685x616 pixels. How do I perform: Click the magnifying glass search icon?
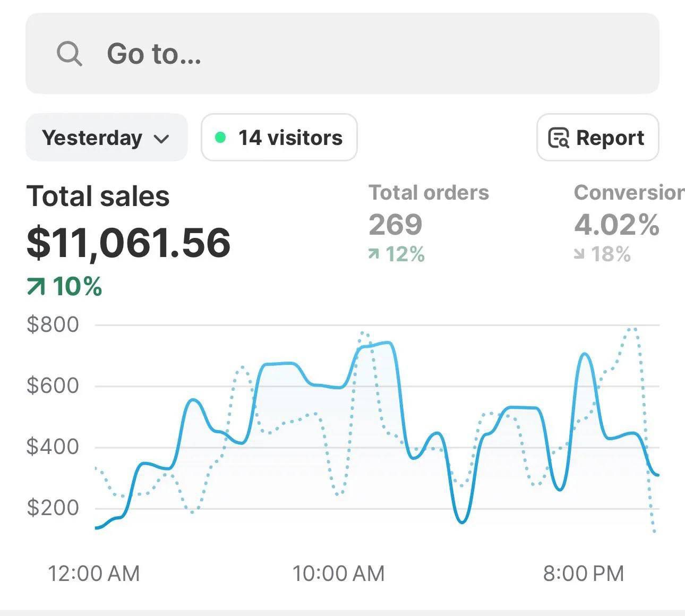click(70, 54)
